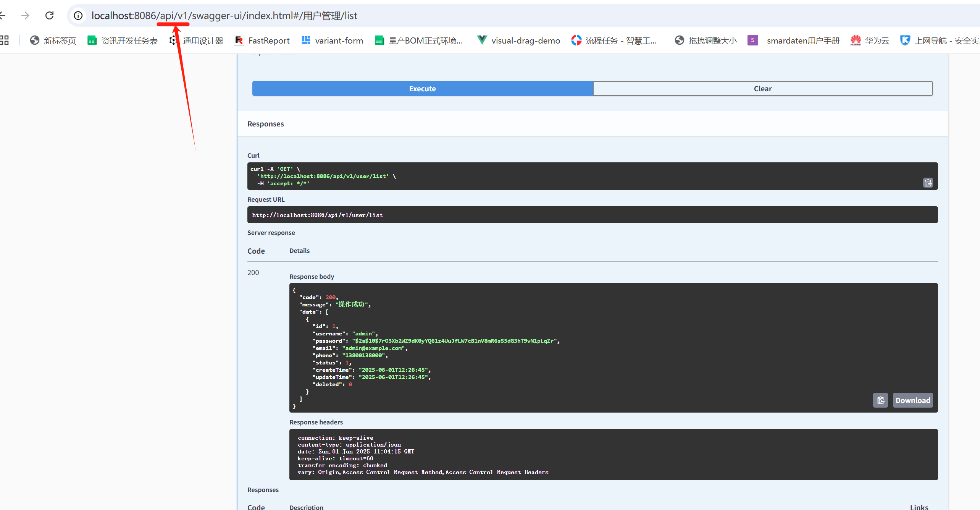
Task: Open the 通用设计器 bookmark
Action: [x=196, y=40]
